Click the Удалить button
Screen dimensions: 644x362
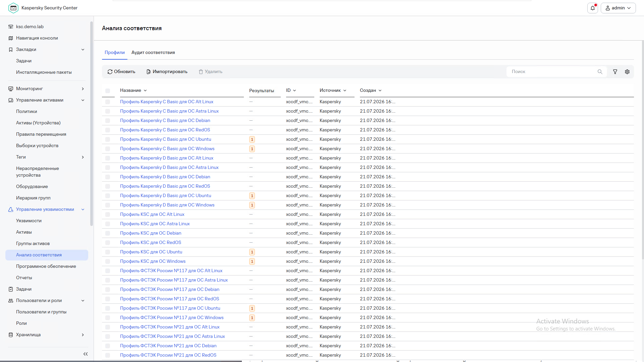[211, 72]
